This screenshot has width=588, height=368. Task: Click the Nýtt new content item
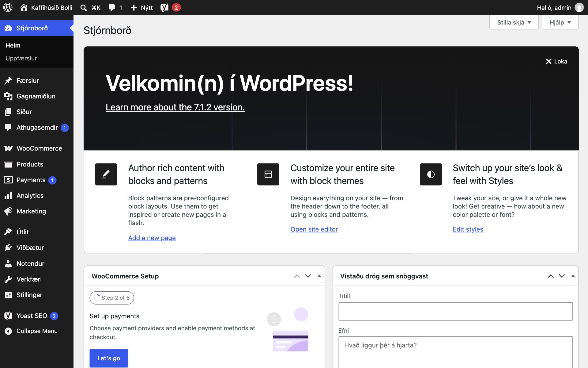click(x=141, y=8)
